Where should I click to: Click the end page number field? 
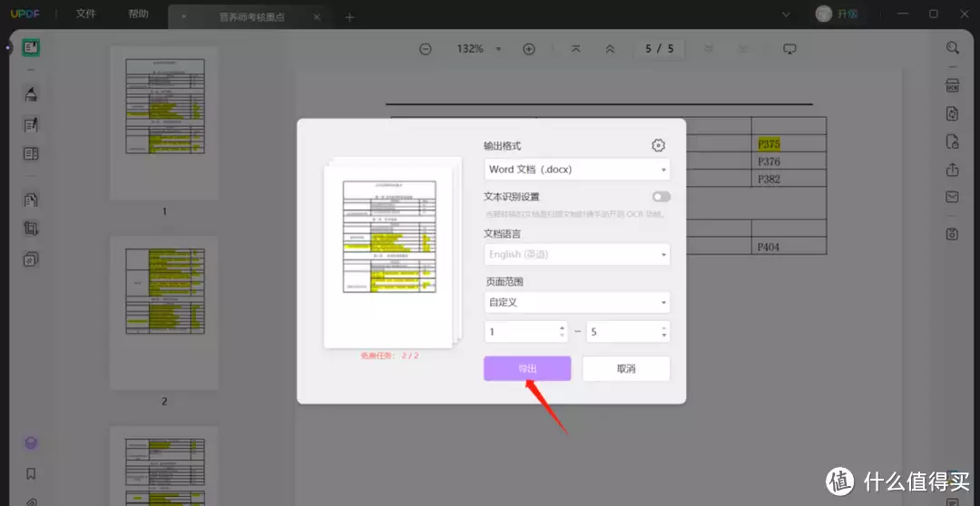[622, 332]
